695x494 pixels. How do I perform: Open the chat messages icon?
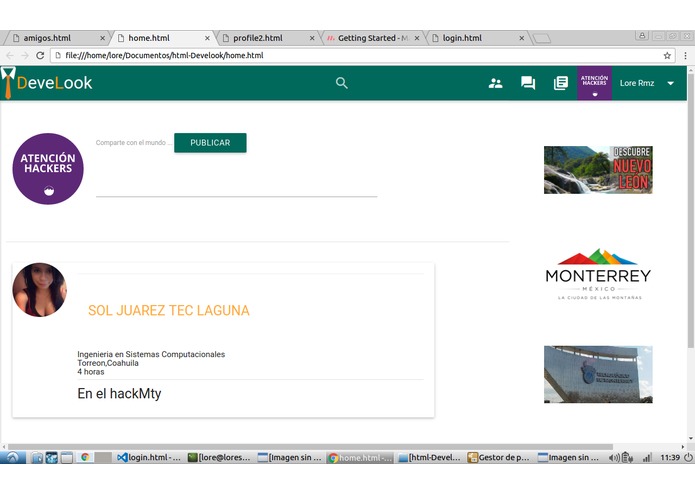528,83
